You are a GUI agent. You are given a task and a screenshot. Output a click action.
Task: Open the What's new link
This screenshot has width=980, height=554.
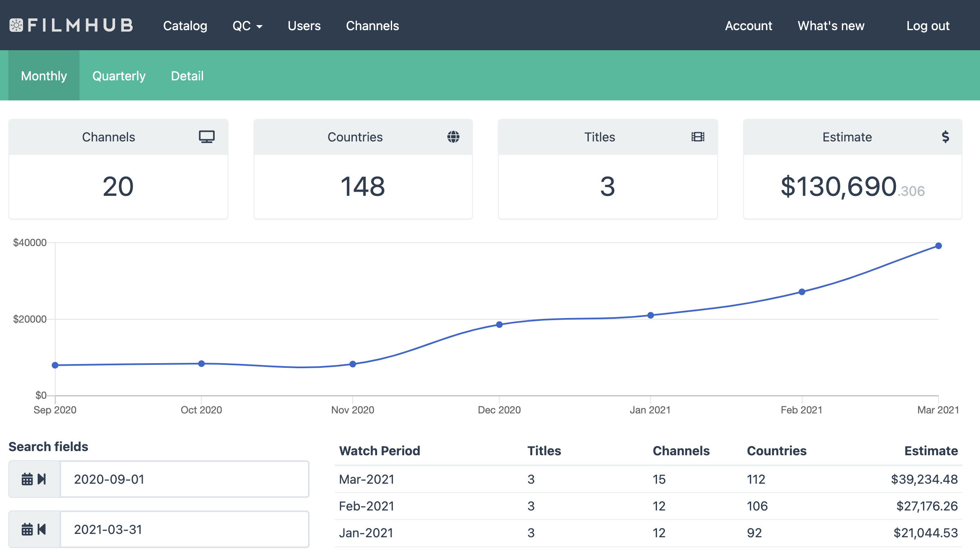(x=831, y=26)
